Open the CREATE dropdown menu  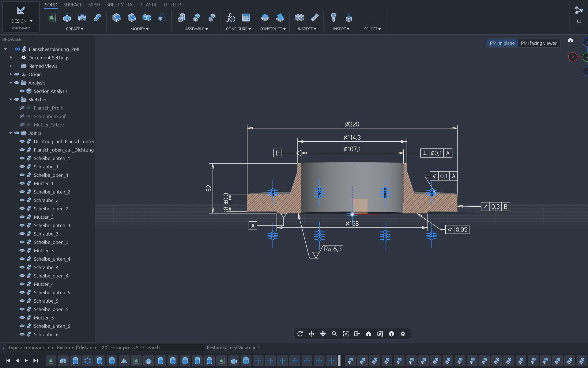(74, 29)
